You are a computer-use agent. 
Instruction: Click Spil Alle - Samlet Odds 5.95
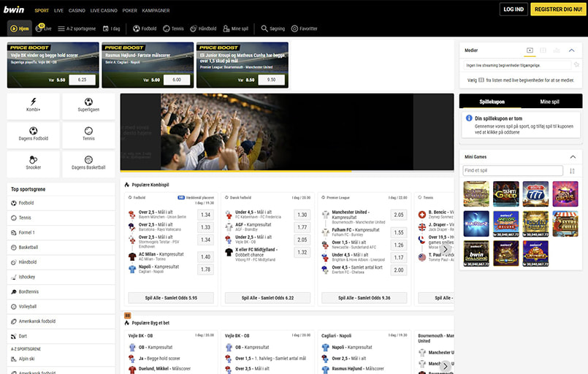[171, 298]
